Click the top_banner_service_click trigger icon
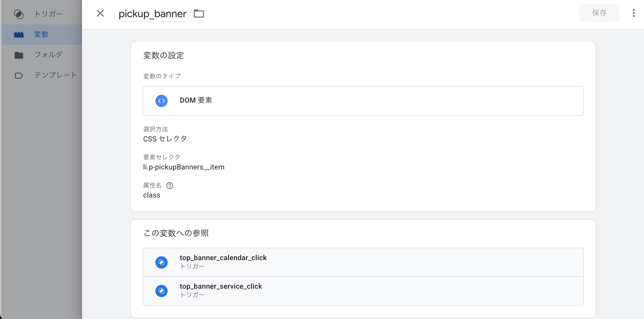 pyautogui.click(x=162, y=291)
